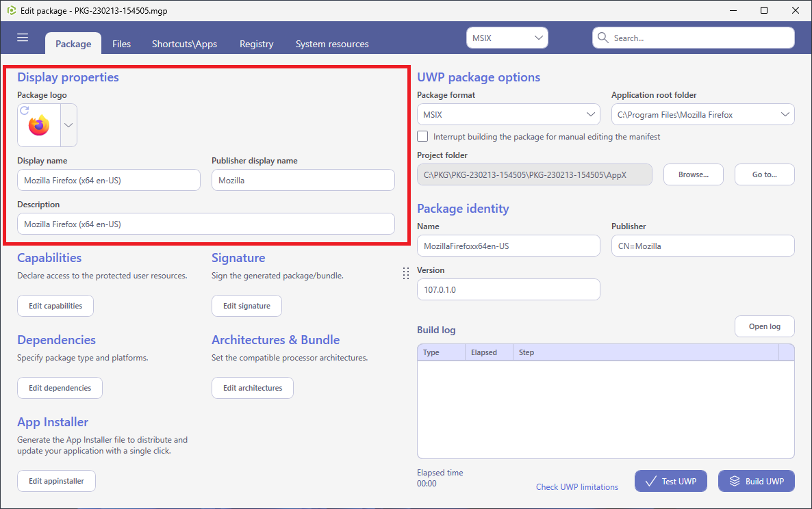Sort build log by Elapsed column
The image size is (812, 509).
(x=489, y=352)
